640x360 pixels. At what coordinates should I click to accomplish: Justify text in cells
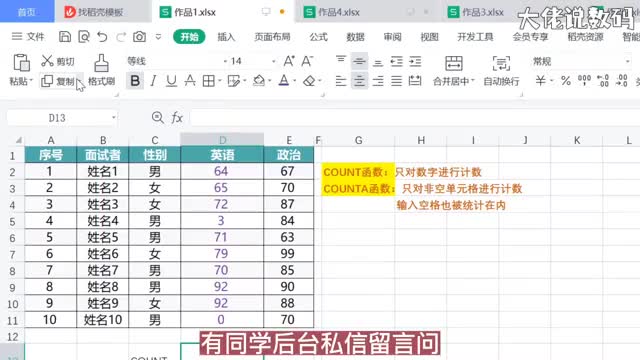pos(397,81)
